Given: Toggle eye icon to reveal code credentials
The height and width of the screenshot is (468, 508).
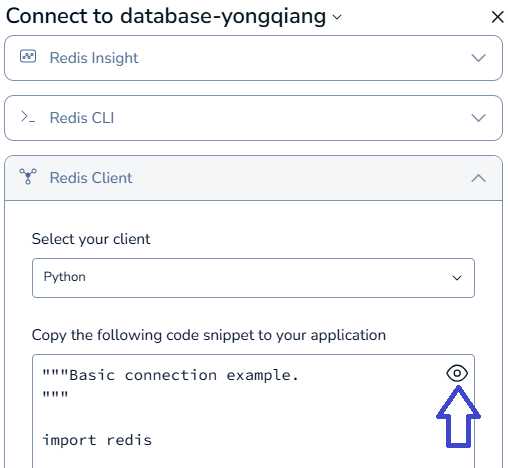Looking at the screenshot, I should [x=457, y=373].
